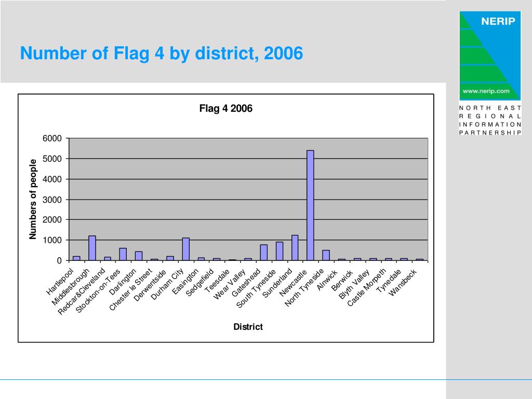Screen dimensions: 532x399
Task: Select the Durham City bar in the chart
Action: click(x=185, y=249)
